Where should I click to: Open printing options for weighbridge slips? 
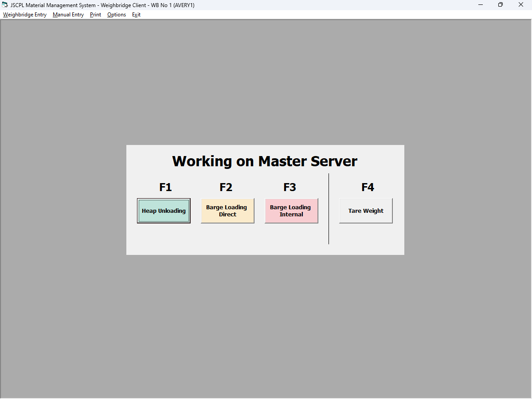(95, 15)
